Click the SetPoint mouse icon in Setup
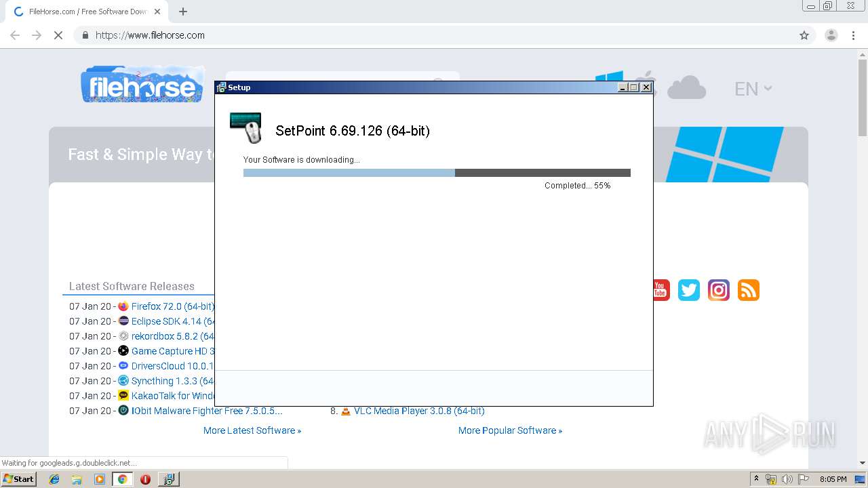 pyautogui.click(x=246, y=128)
